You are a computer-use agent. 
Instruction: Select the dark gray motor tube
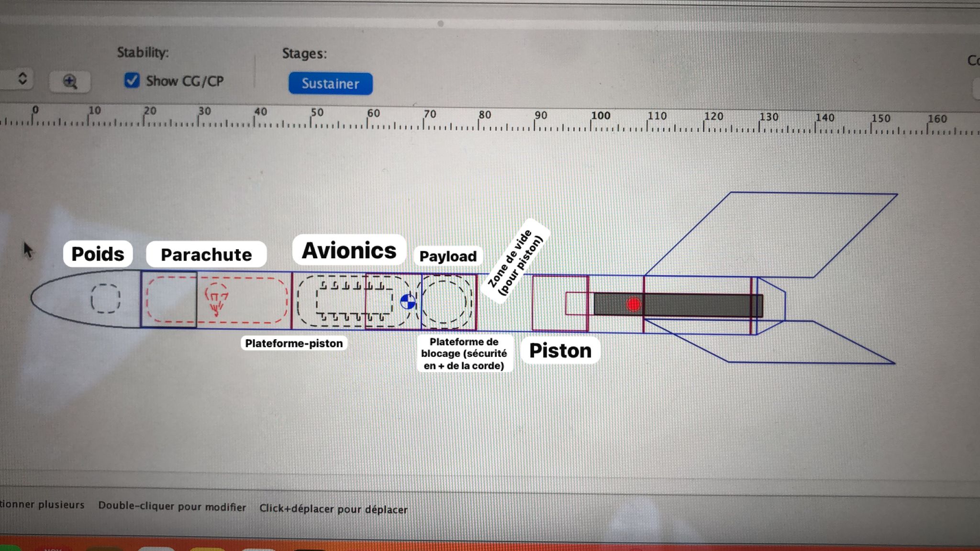(679, 305)
